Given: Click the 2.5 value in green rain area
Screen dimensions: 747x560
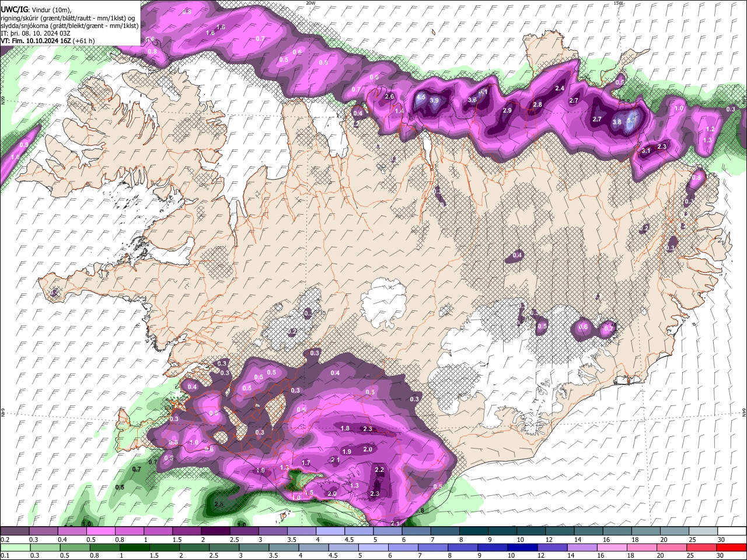Looking at the screenshot, I should 219,504.
